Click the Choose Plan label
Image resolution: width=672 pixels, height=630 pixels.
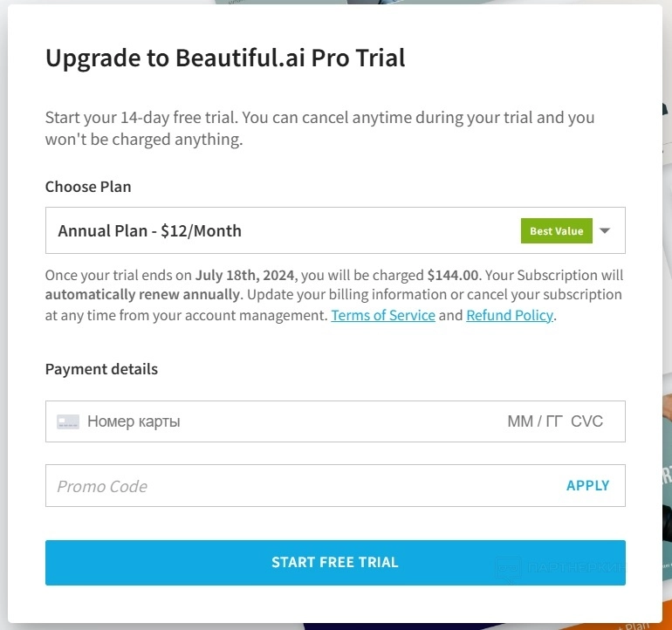tap(88, 187)
